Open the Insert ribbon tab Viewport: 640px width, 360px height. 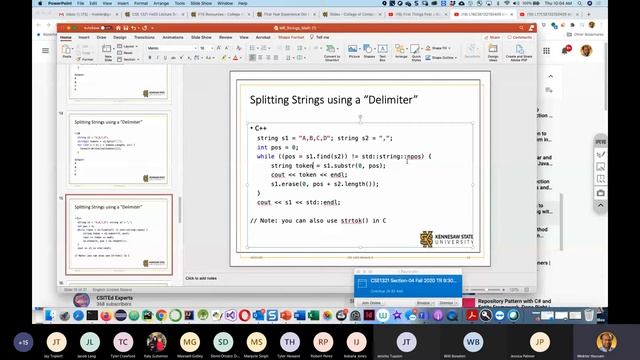84,37
